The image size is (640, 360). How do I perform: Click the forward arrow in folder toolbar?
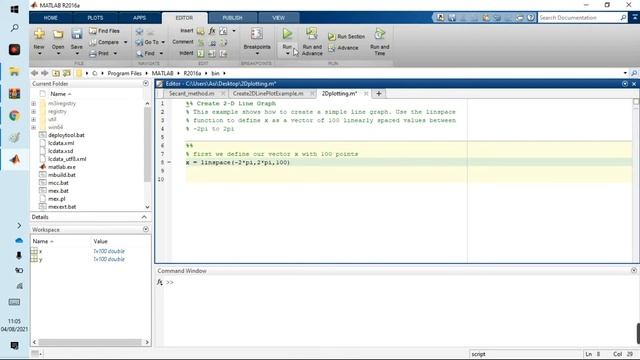point(45,73)
